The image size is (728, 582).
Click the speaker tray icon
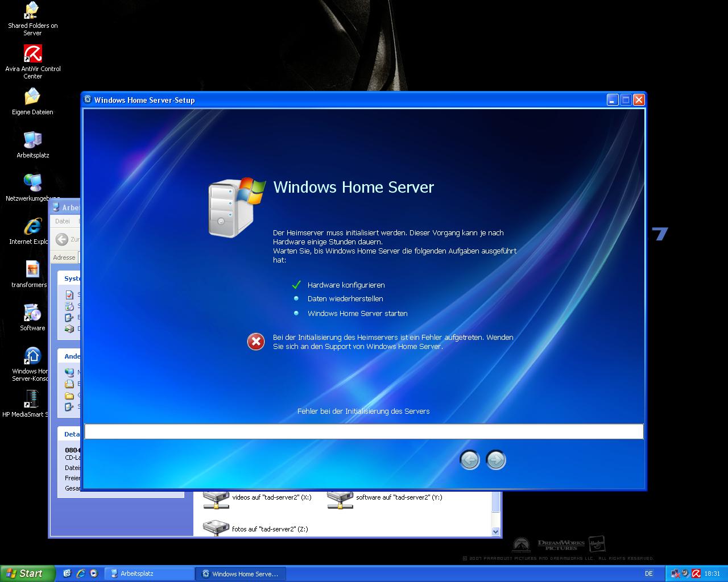(x=685, y=573)
